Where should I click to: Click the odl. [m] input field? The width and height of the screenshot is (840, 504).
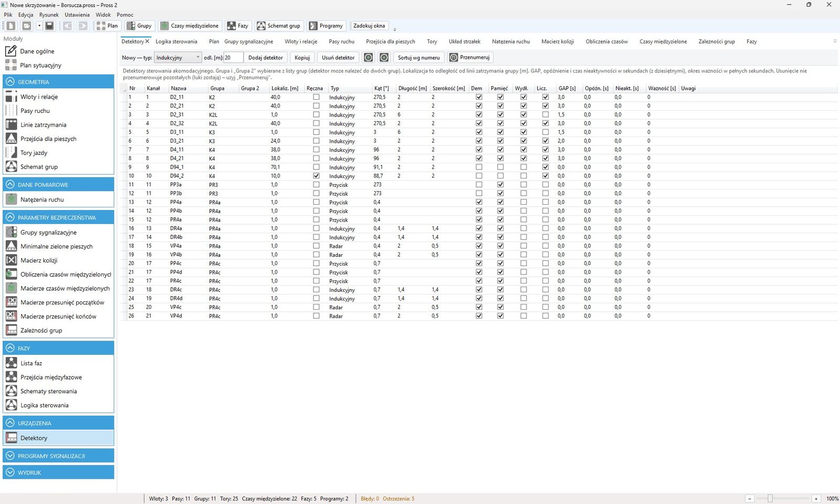click(x=233, y=57)
